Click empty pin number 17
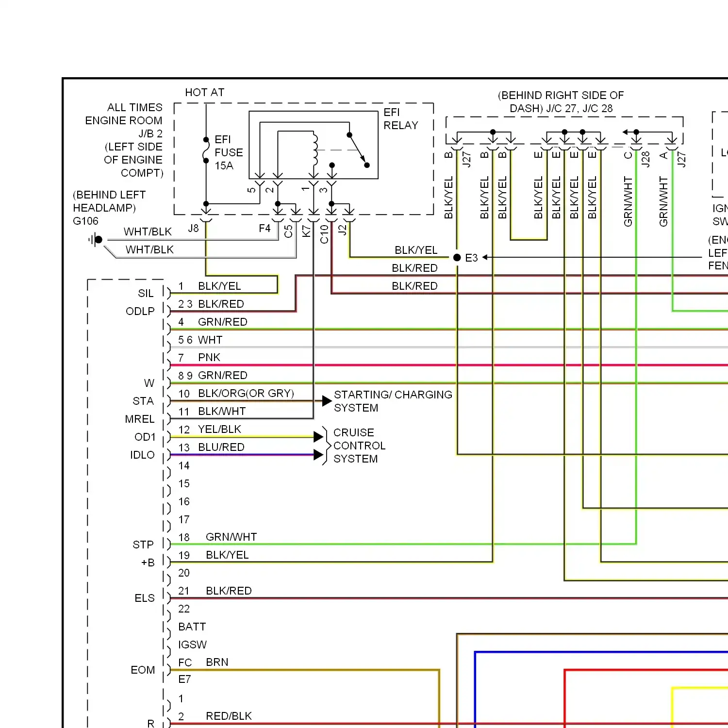Image resolution: width=728 pixels, height=728 pixels. point(184,519)
